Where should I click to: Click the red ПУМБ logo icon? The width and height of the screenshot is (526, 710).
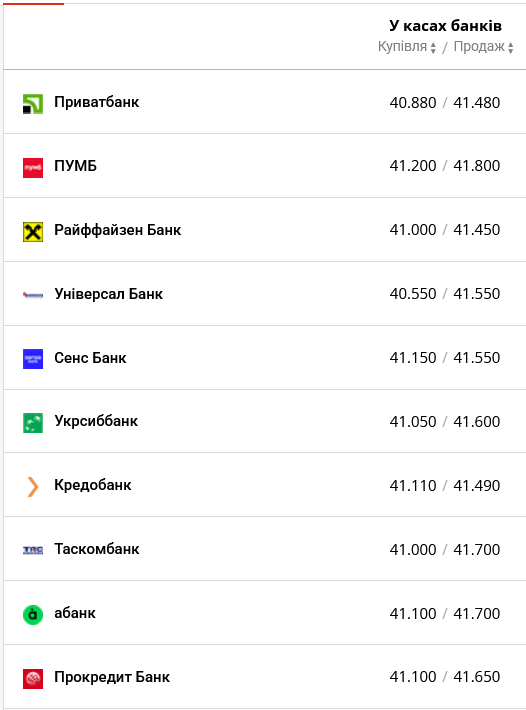pos(33,168)
